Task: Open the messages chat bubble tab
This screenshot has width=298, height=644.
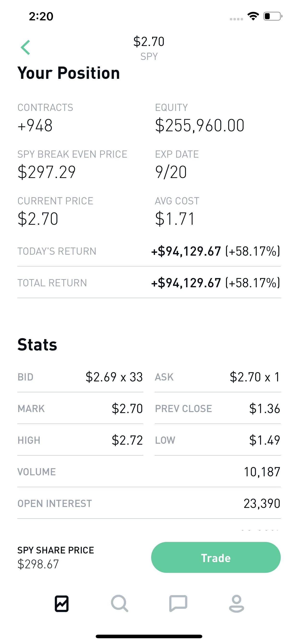Action: (178, 603)
